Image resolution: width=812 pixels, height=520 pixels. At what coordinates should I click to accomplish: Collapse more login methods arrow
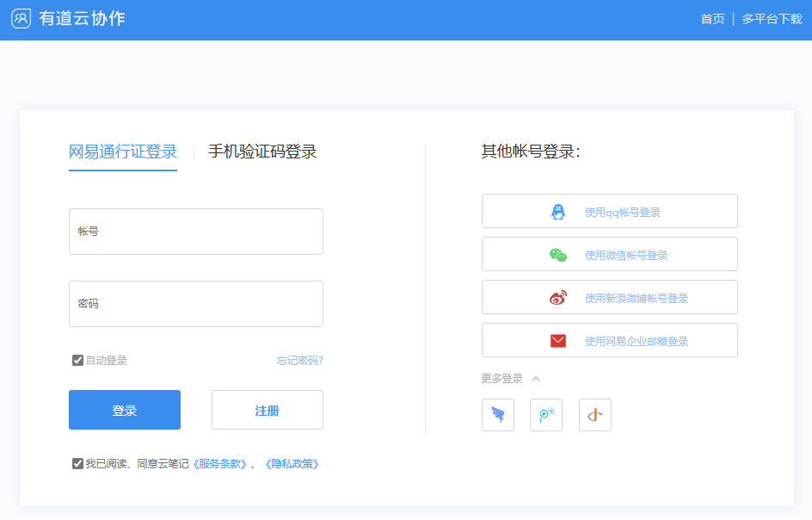point(537,378)
